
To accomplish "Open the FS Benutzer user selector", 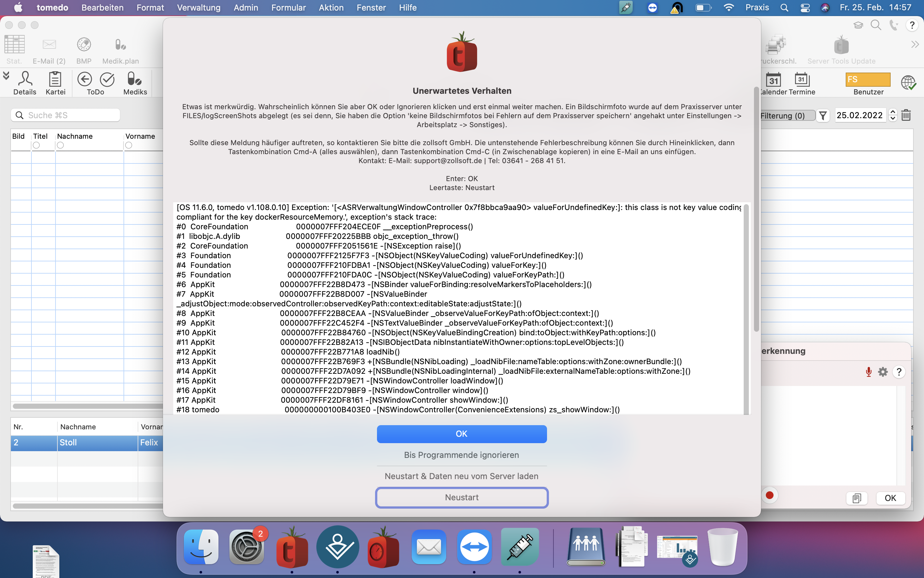I will [x=868, y=80].
